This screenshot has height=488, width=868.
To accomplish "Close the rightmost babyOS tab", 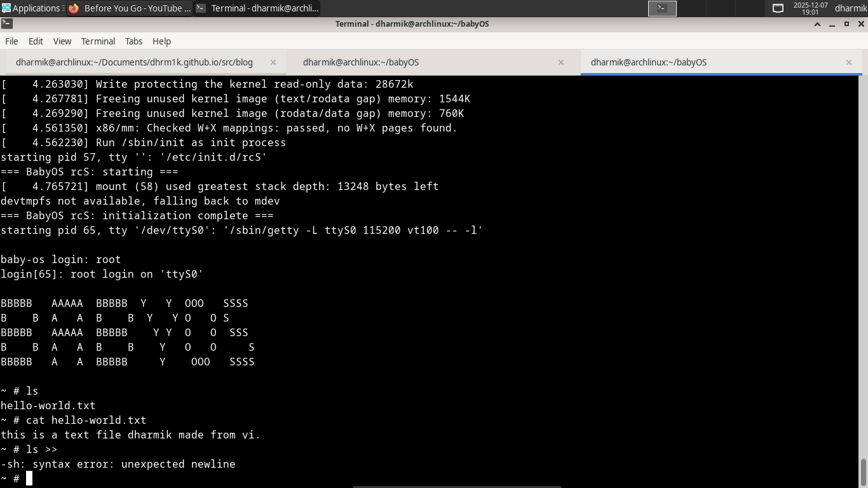I will (x=849, y=62).
